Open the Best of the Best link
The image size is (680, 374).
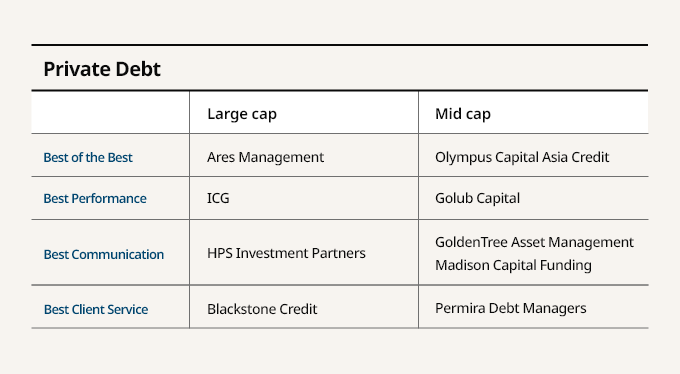[88, 157]
